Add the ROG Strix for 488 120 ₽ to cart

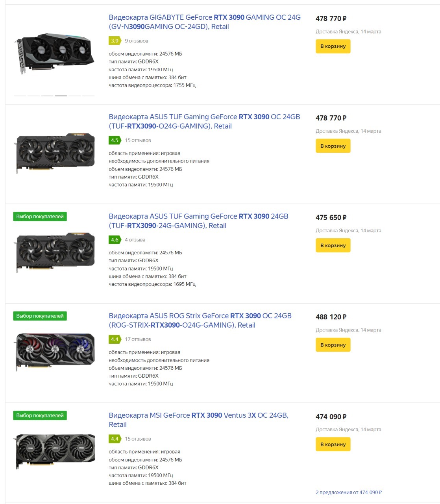coord(333,345)
